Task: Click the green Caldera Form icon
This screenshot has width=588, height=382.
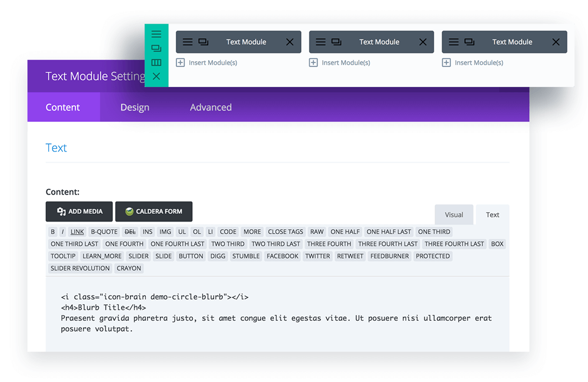Action: [x=128, y=211]
